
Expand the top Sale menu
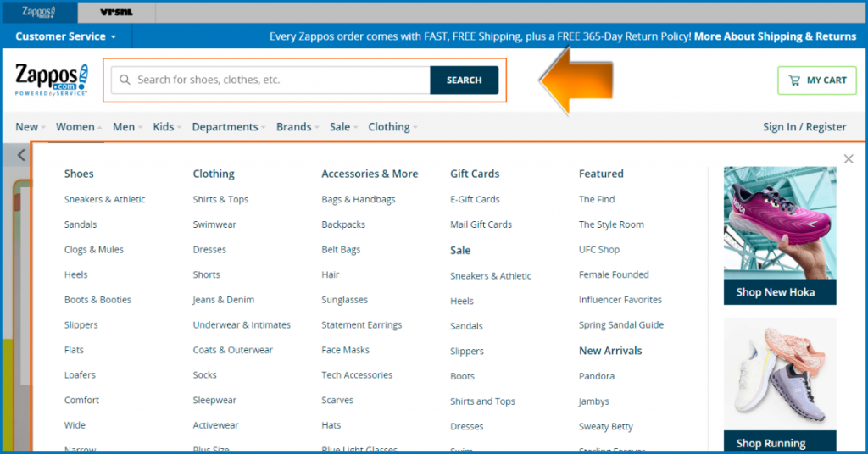(343, 127)
